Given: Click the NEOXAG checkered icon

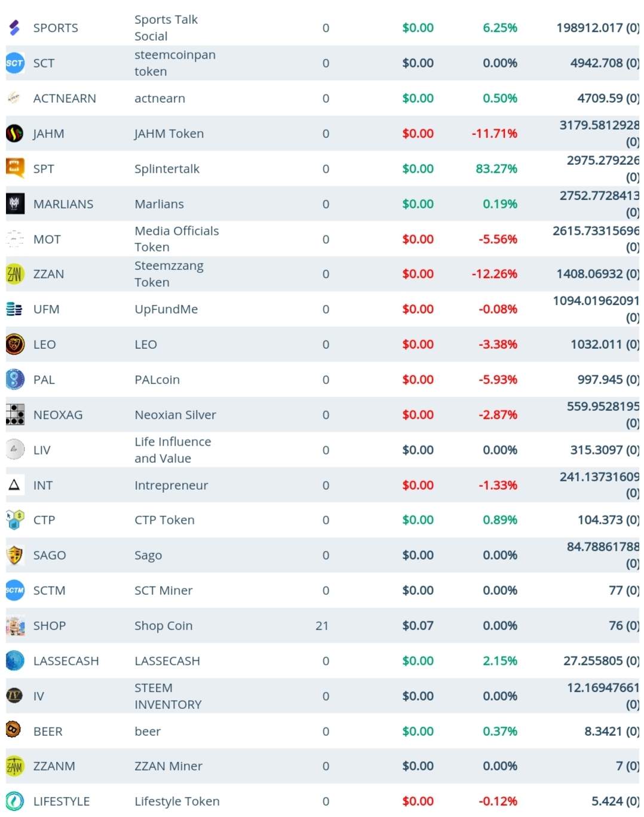Looking at the screenshot, I should tap(15, 414).
